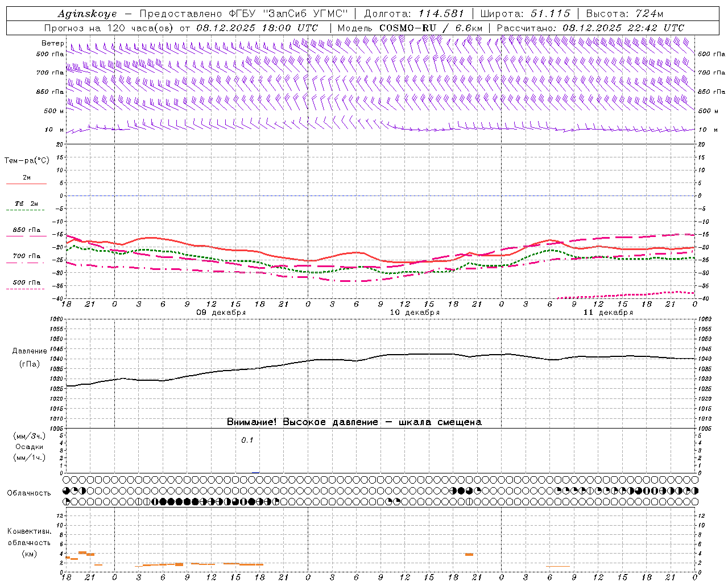
Task: Click the longitude value 114.581
Action: point(441,14)
